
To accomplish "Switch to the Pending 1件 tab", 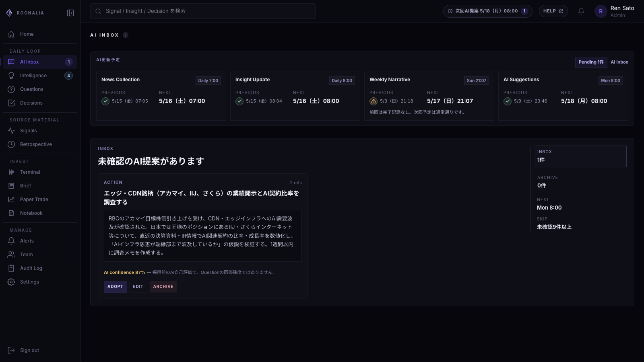I will (x=591, y=62).
